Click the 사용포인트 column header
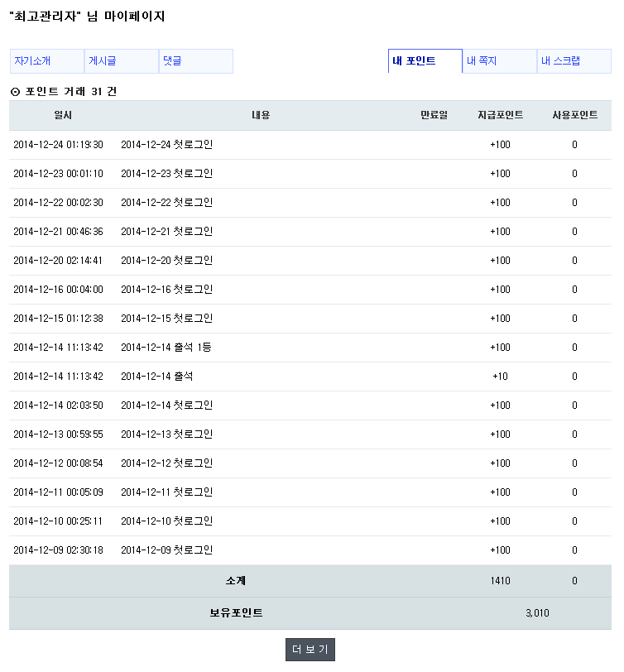Screen dimensions: 624x672 pos(574,116)
